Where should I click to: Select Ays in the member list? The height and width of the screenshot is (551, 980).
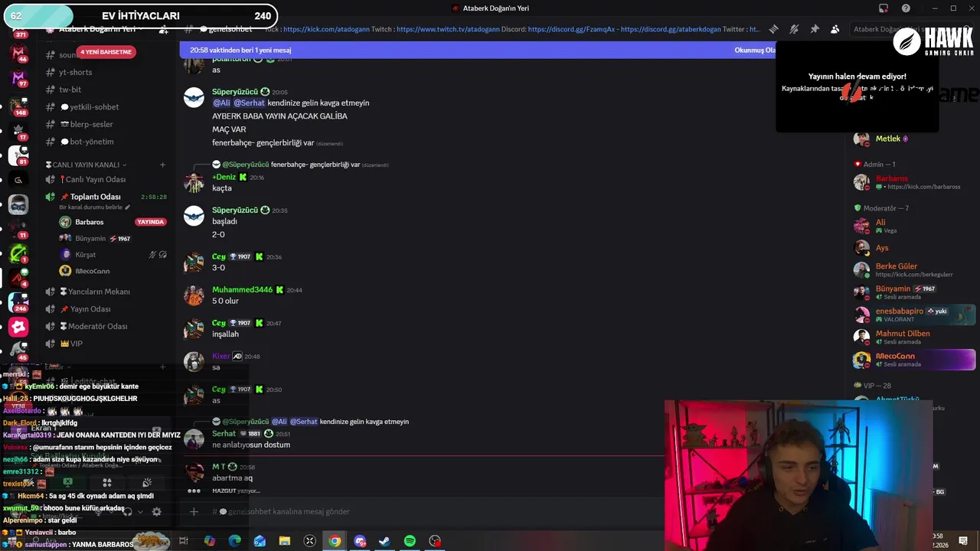913,248
